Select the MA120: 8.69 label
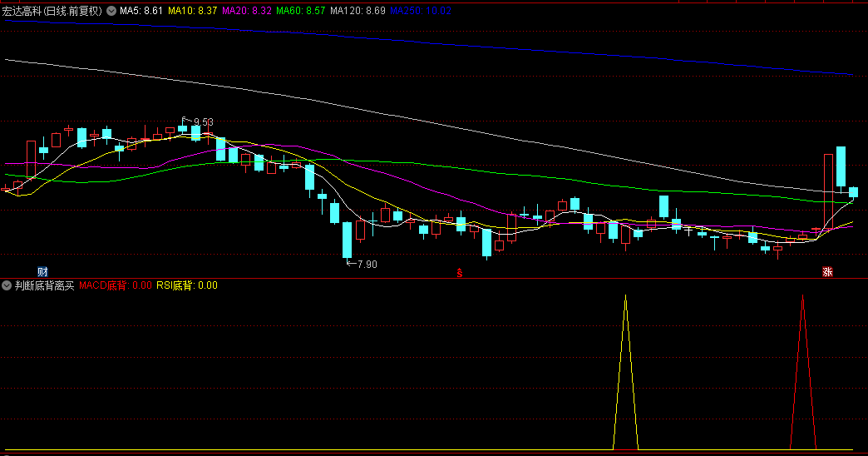Viewport: 868px width, 456px height. 358,11
